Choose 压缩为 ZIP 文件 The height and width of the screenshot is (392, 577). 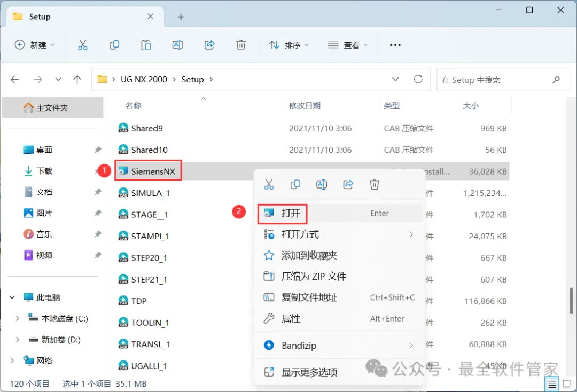(339, 276)
